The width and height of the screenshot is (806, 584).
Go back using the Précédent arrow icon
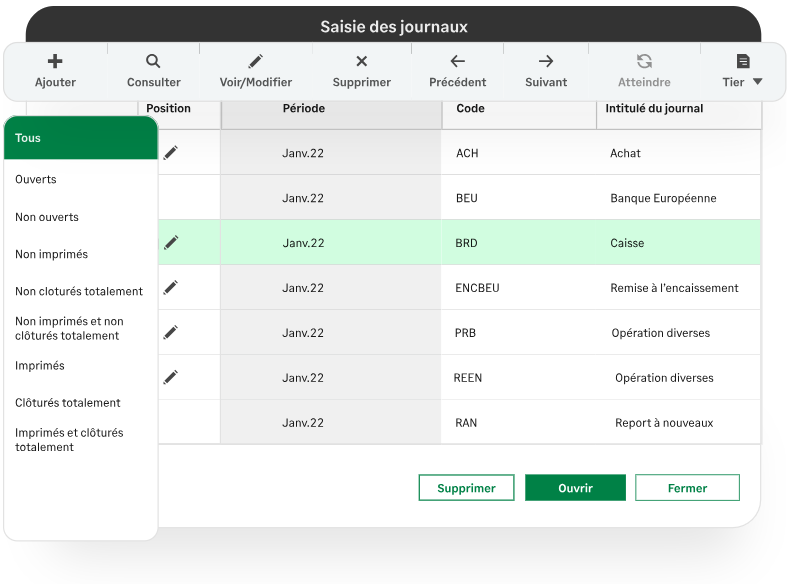pyautogui.click(x=457, y=60)
